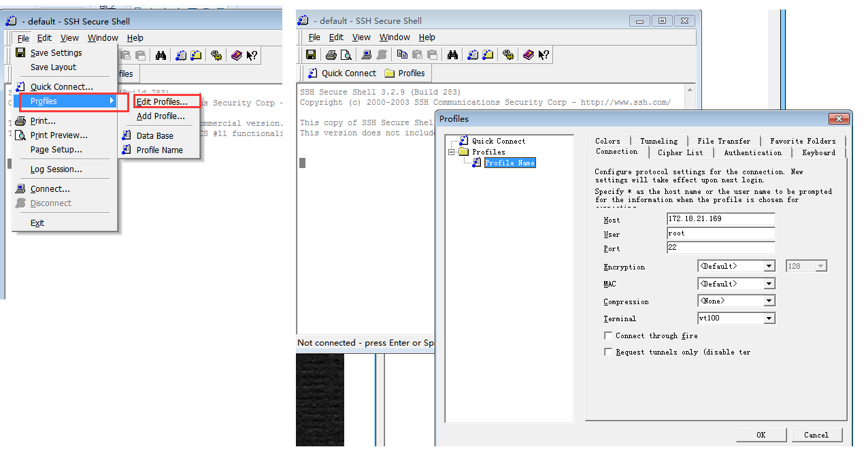Open Window menu in right window
The image size is (868, 462).
click(395, 37)
